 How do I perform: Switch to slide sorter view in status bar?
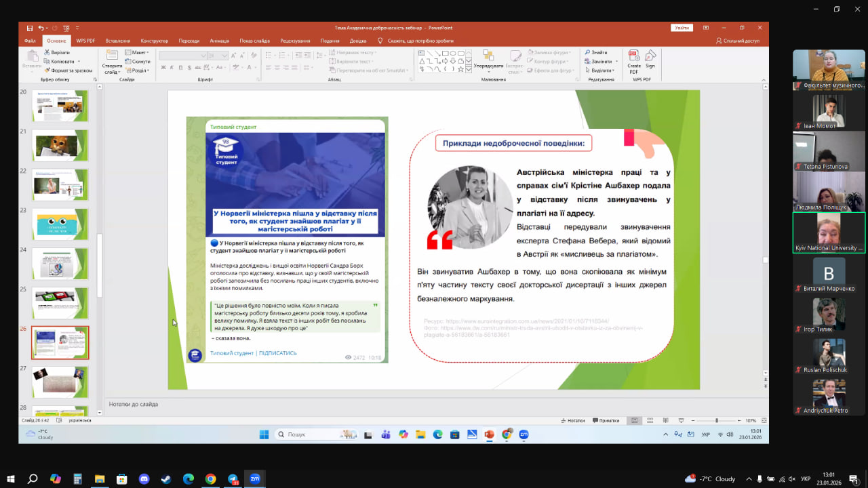pos(649,420)
